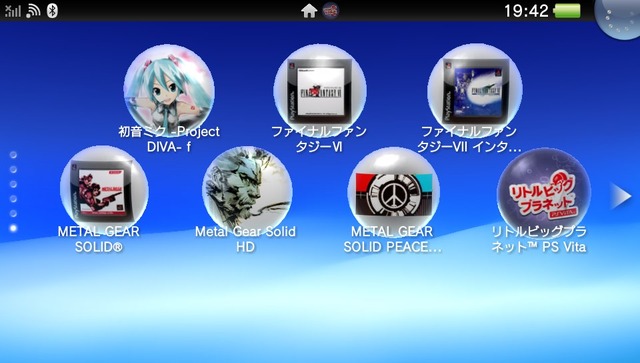Jump to the second home page dot
The image size is (640, 363).
point(13,169)
